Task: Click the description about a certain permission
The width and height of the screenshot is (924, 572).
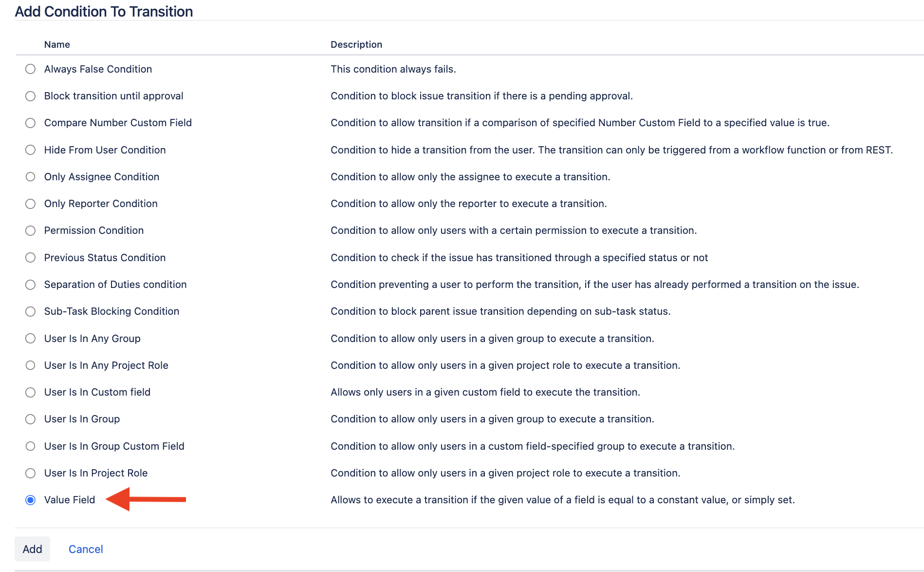Action: tap(514, 230)
